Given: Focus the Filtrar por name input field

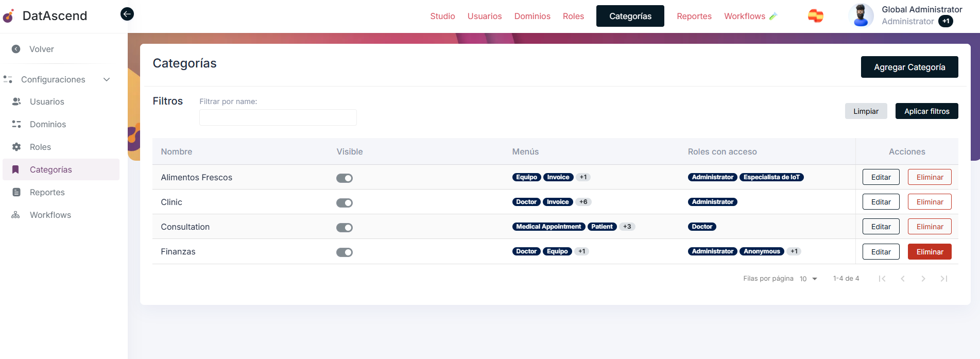Looking at the screenshot, I should [x=278, y=117].
